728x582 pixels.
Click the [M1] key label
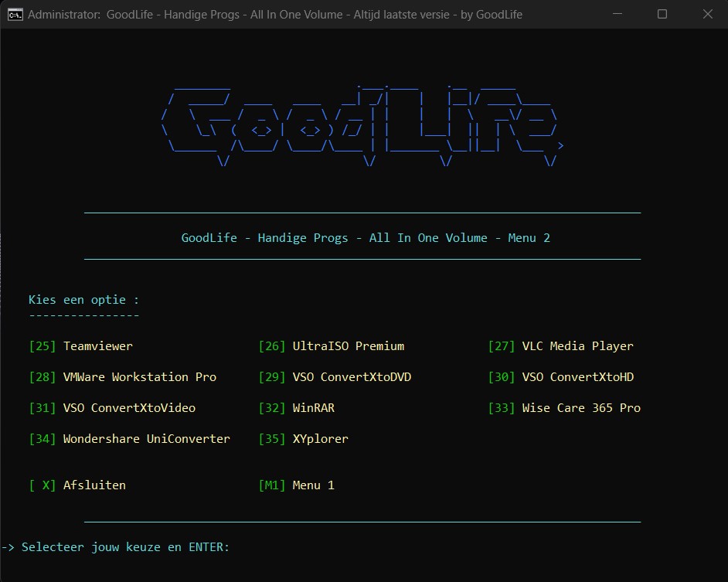click(x=271, y=485)
